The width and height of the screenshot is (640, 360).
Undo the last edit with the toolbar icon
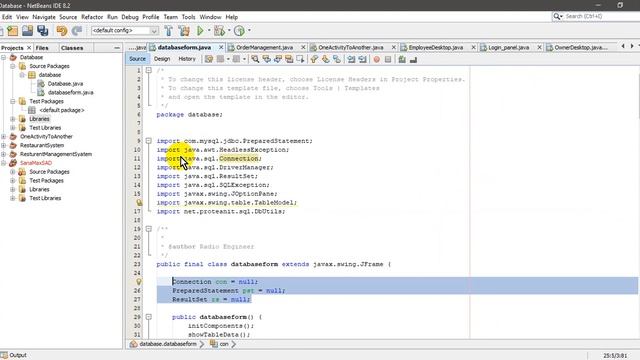click(62, 31)
